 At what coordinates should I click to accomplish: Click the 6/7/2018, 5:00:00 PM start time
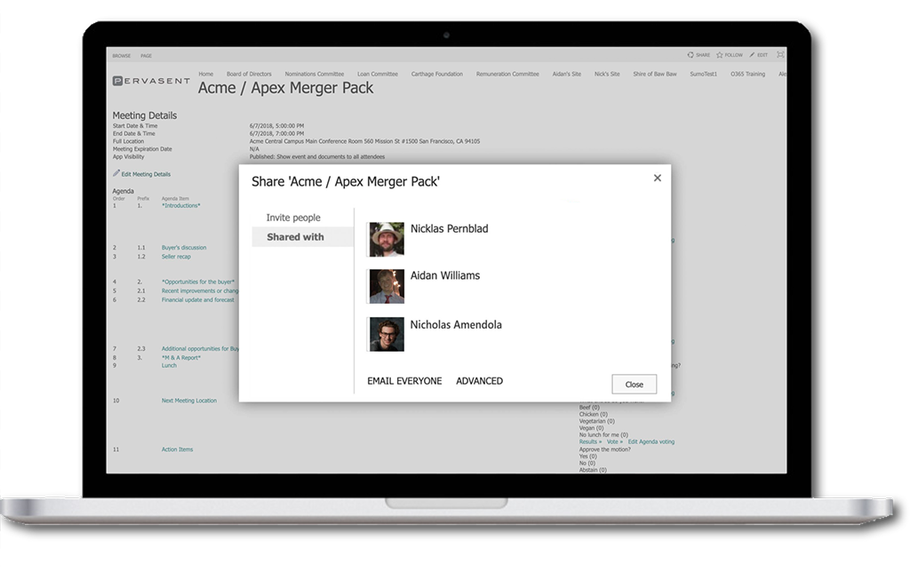tap(277, 126)
